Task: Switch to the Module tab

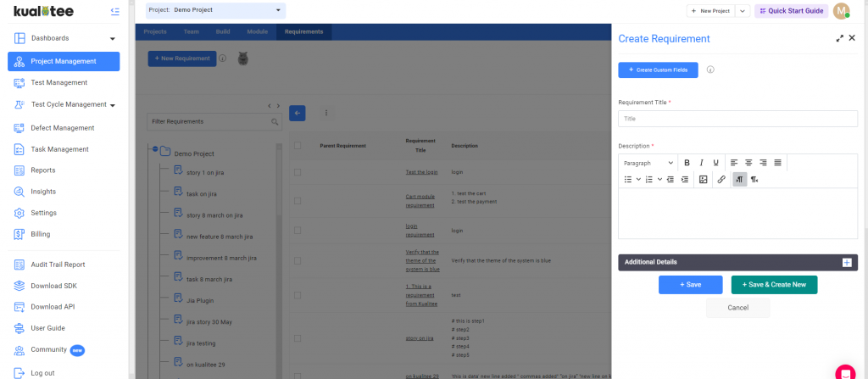Action: (x=257, y=31)
